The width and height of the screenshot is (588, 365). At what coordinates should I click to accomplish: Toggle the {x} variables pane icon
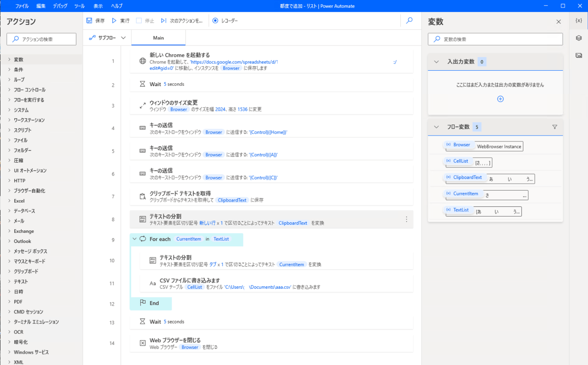coord(579,20)
